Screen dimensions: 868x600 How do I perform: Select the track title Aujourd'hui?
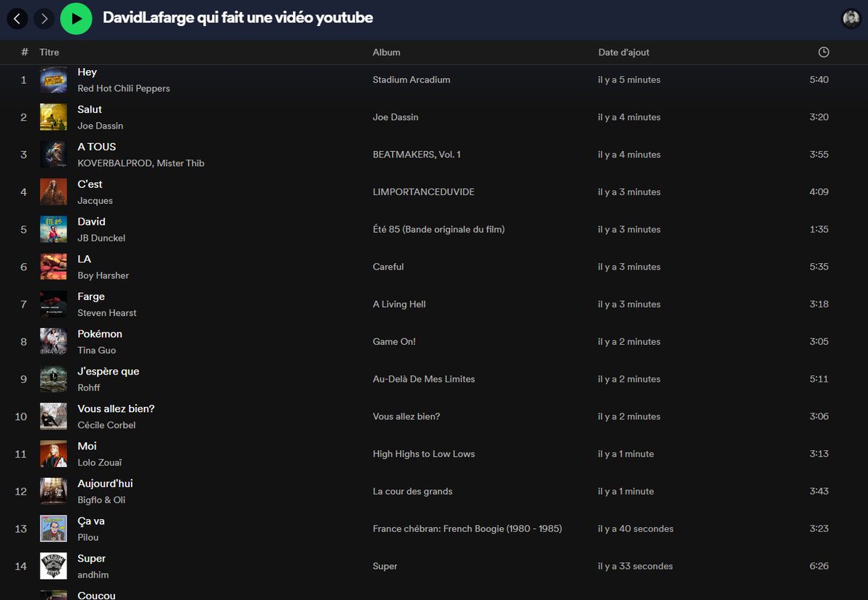point(105,484)
